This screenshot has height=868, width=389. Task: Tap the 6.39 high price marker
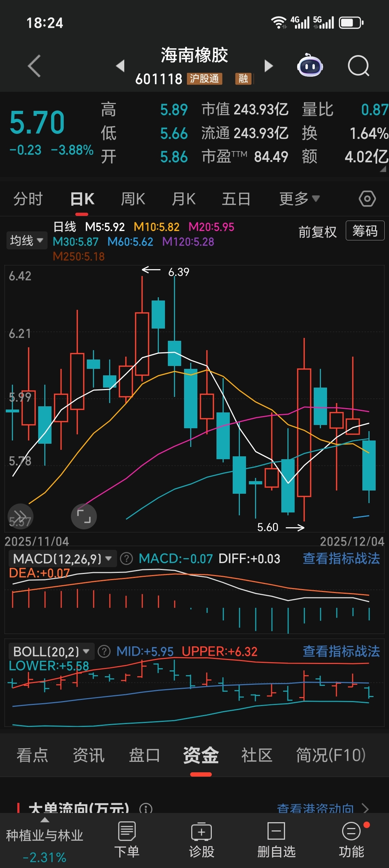(x=179, y=272)
